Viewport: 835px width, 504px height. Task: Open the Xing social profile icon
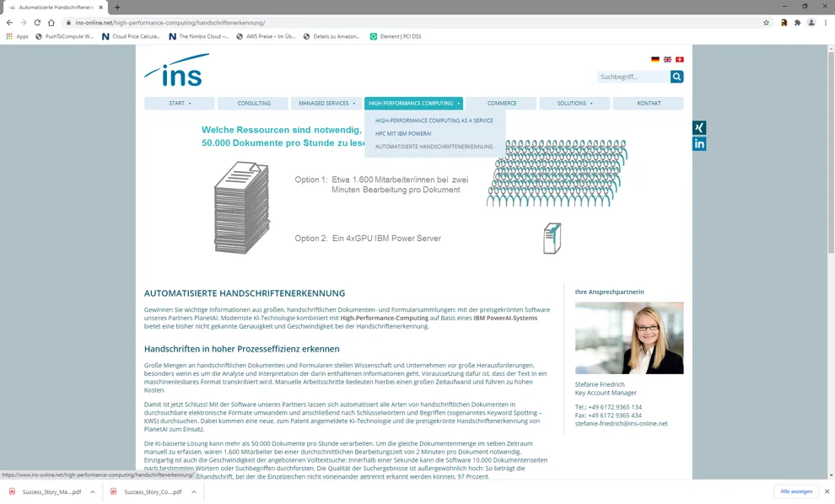click(x=699, y=128)
